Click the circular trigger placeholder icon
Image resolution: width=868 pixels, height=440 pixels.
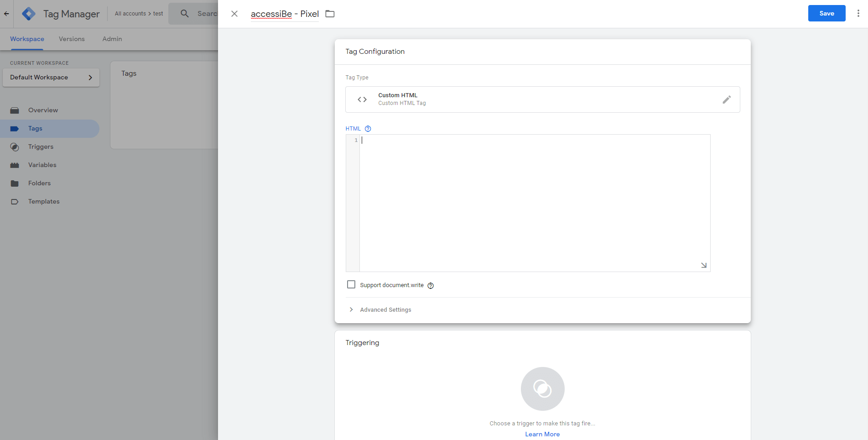[542, 388]
